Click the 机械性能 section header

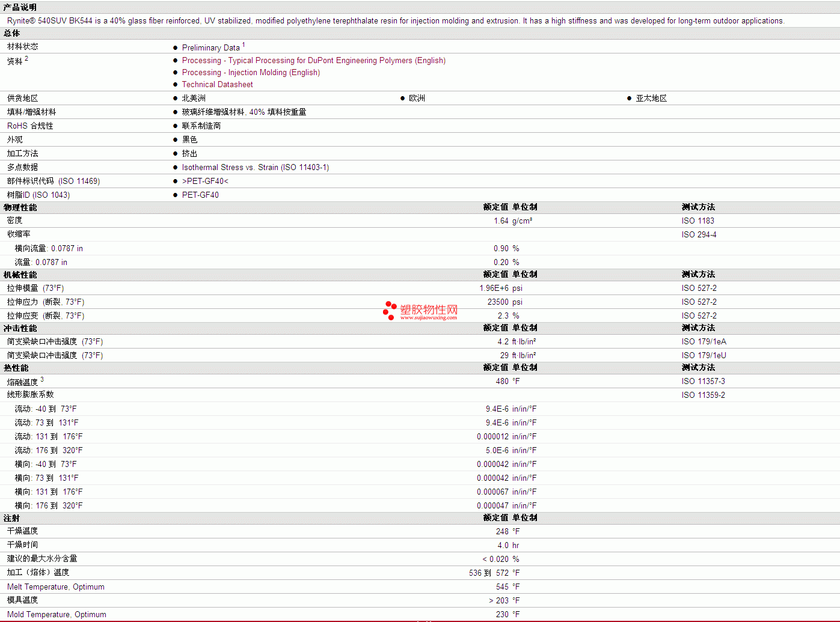(20, 275)
